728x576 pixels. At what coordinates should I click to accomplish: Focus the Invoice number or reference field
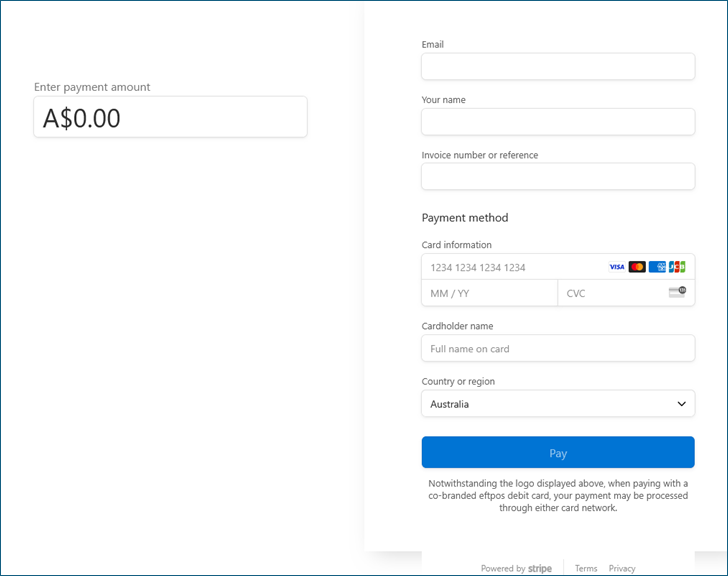coord(557,177)
